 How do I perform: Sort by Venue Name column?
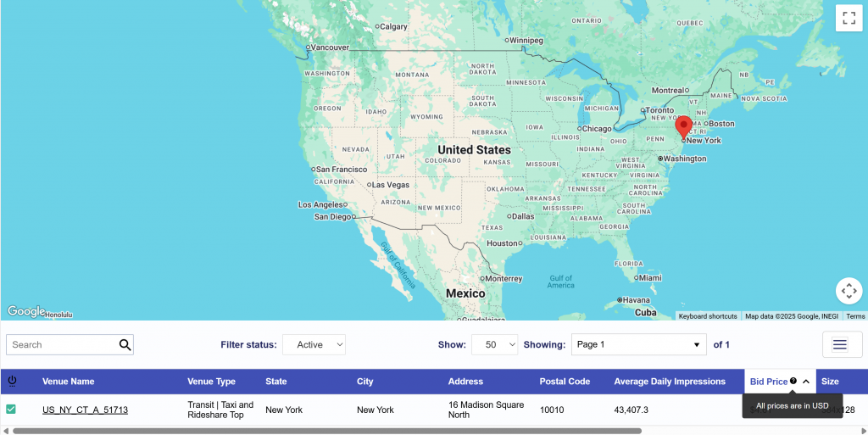(x=68, y=382)
